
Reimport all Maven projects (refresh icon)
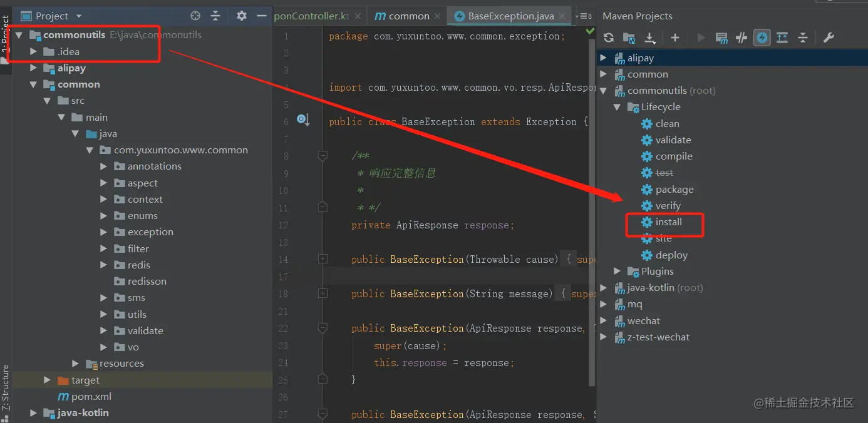click(x=609, y=38)
